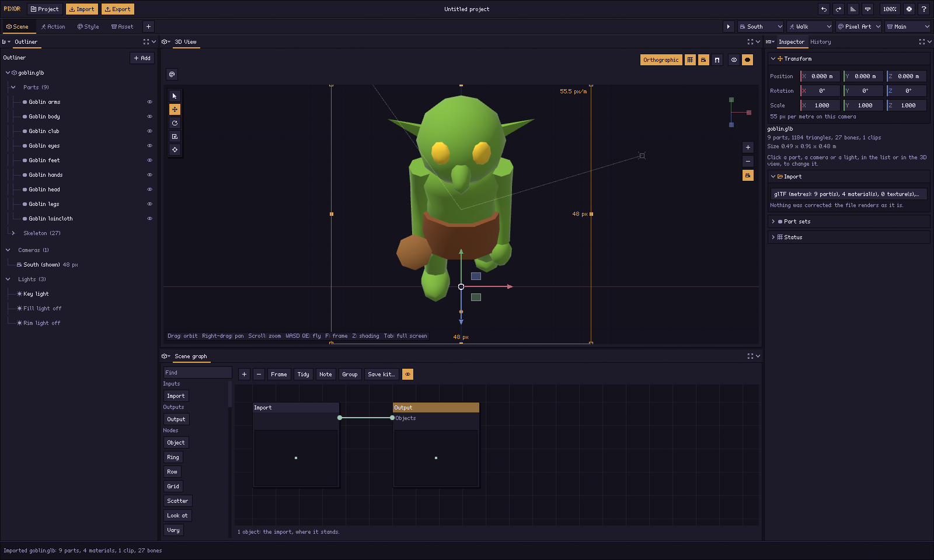934x560 pixels.
Task: Click Save kit… in the scene graph
Action: coord(381,374)
